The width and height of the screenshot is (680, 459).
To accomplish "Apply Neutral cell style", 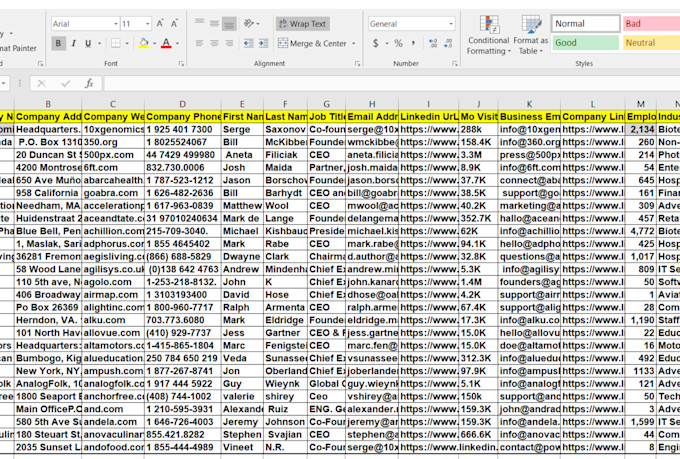I will click(651, 43).
